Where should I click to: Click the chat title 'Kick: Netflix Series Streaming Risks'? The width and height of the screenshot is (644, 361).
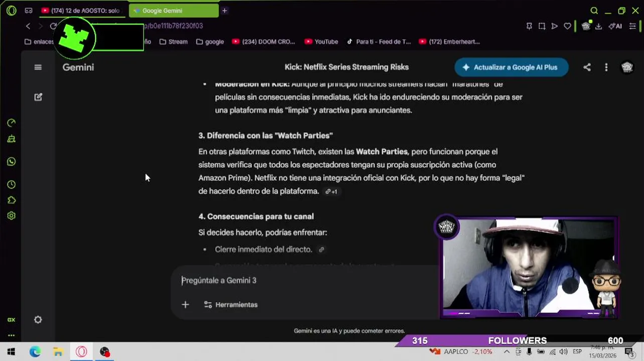pos(347,67)
